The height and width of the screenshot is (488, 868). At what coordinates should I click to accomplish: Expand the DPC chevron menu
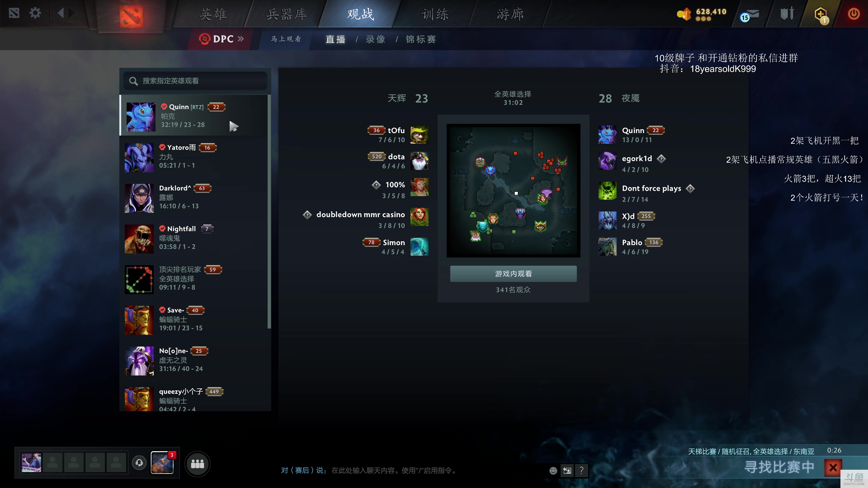click(x=241, y=39)
